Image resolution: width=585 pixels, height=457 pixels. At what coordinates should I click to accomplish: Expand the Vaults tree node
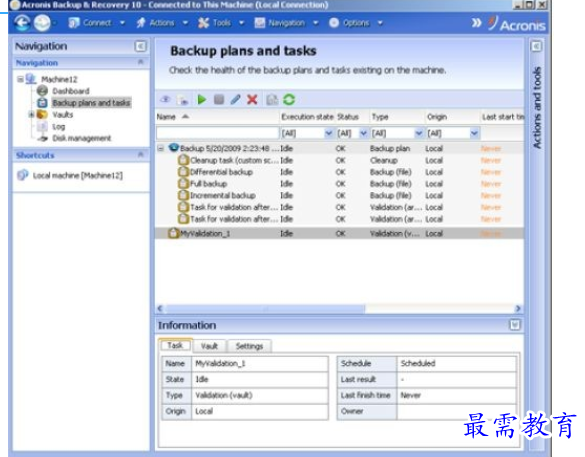pos(31,115)
